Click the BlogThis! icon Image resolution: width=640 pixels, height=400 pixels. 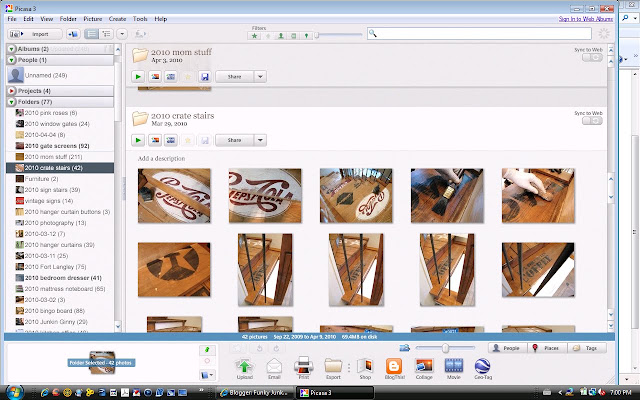coord(394,366)
